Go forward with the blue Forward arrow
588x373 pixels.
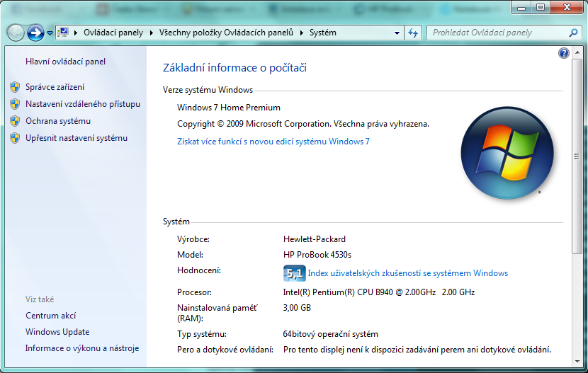[x=35, y=33]
